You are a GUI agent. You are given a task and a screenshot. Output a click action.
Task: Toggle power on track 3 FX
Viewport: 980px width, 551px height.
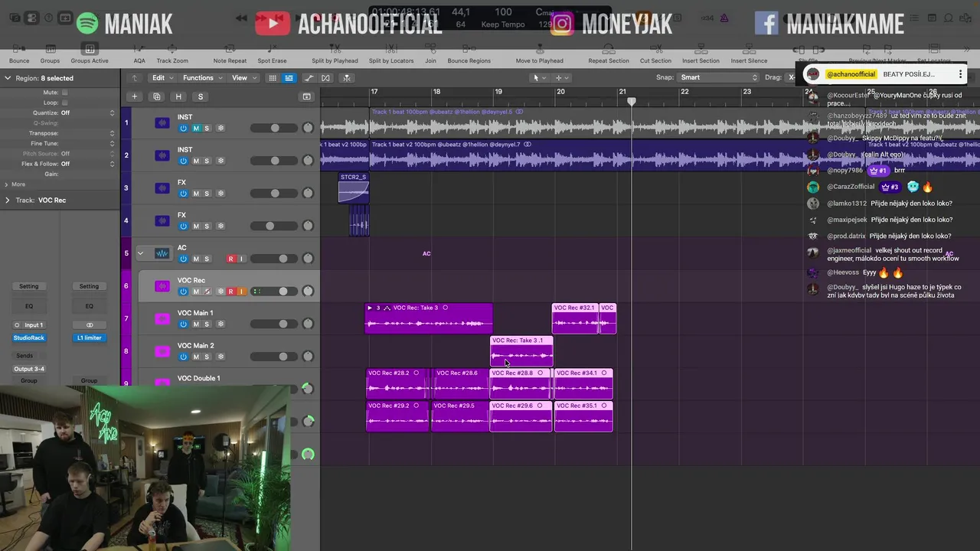coord(183,194)
